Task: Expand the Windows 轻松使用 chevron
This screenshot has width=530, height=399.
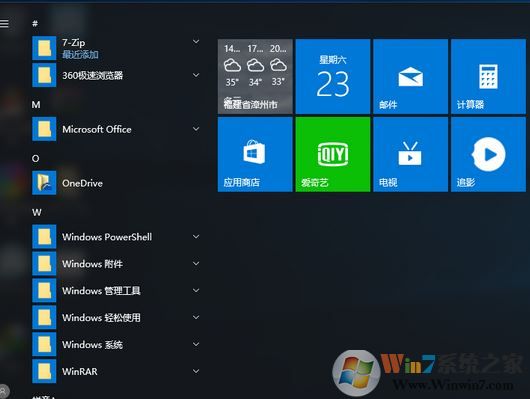Action: [x=196, y=317]
